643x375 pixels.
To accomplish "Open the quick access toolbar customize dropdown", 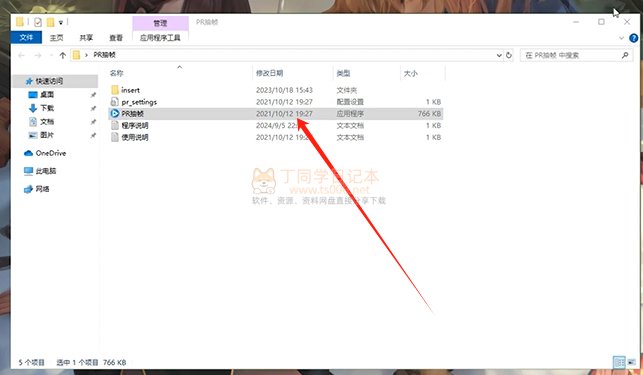I will 61,22.
